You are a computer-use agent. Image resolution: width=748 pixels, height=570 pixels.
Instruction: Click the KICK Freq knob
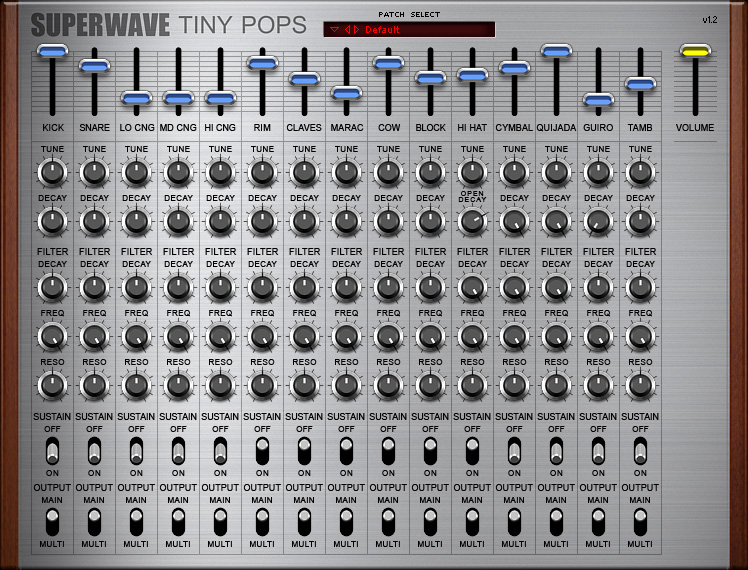52,336
